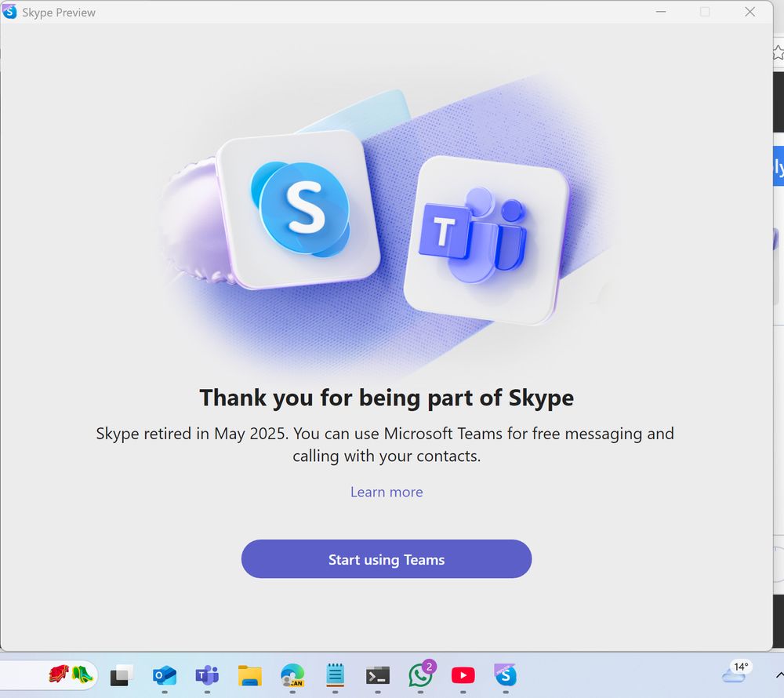Open Microsoft Edge Canary from the taskbar

click(292, 675)
